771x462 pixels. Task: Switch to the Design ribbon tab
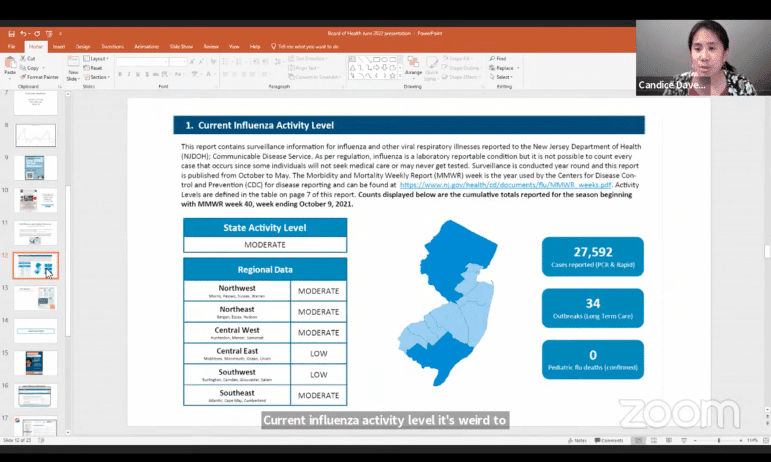click(83, 47)
